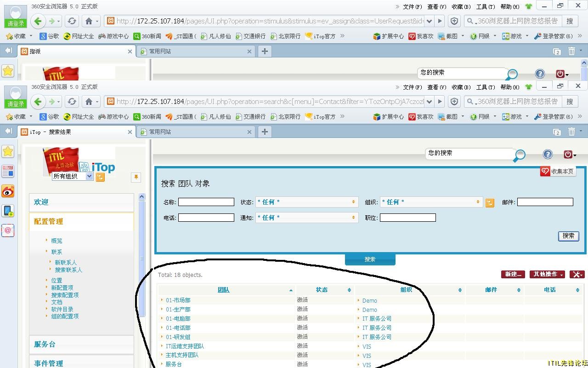Go back in the 搜索结果 browser window
This screenshot has width=588, height=368.
pos(38,102)
